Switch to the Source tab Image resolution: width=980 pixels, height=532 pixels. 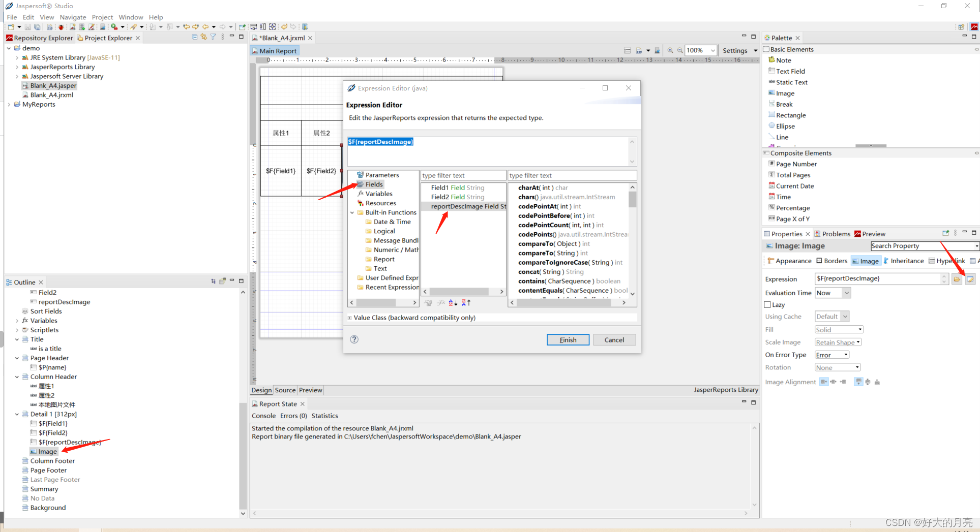pyautogui.click(x=285, y=390)
